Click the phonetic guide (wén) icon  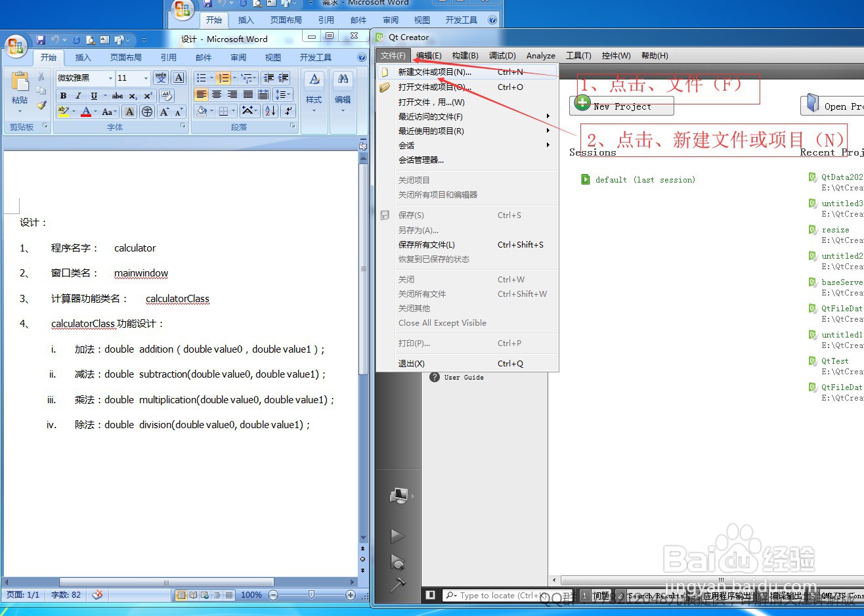click(161, 77)
